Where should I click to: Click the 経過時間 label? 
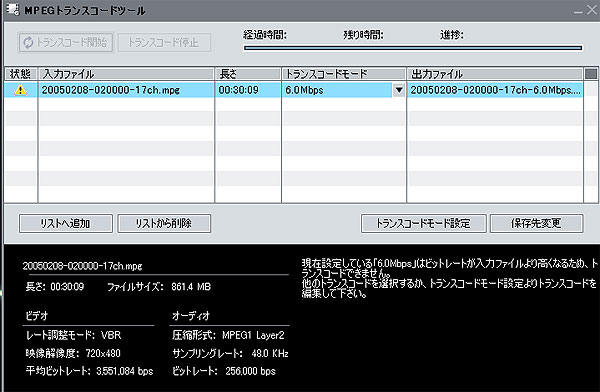(265, 35)
